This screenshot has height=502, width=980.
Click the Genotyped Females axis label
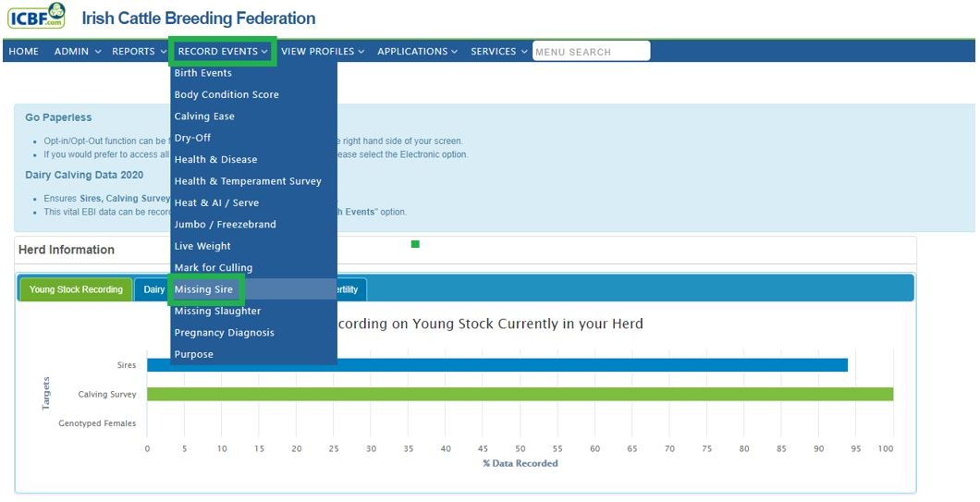[97, 423]
